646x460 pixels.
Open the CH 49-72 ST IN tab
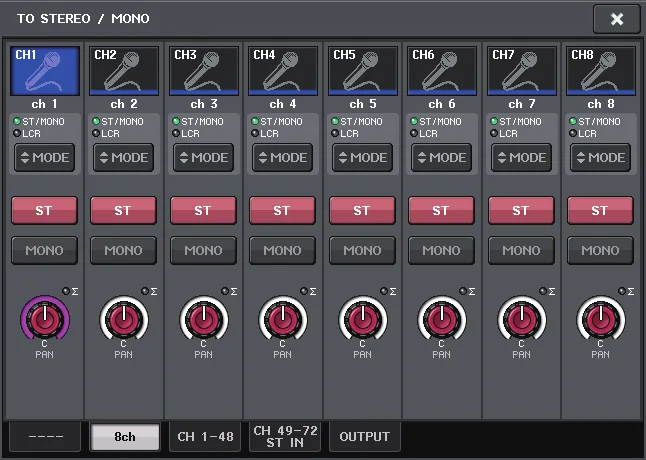point(285,437)
